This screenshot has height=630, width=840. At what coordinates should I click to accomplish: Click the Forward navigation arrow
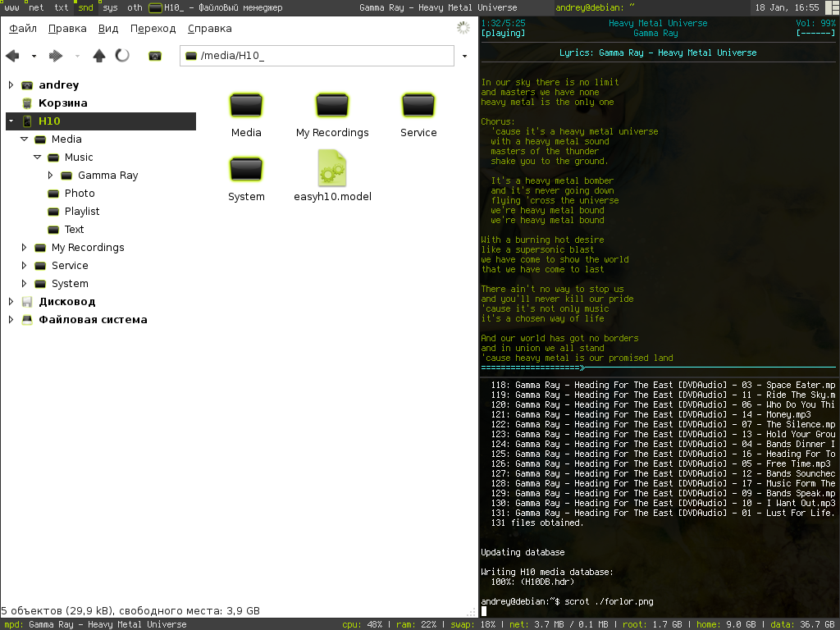pyautogui.click(x=56, y=56)
